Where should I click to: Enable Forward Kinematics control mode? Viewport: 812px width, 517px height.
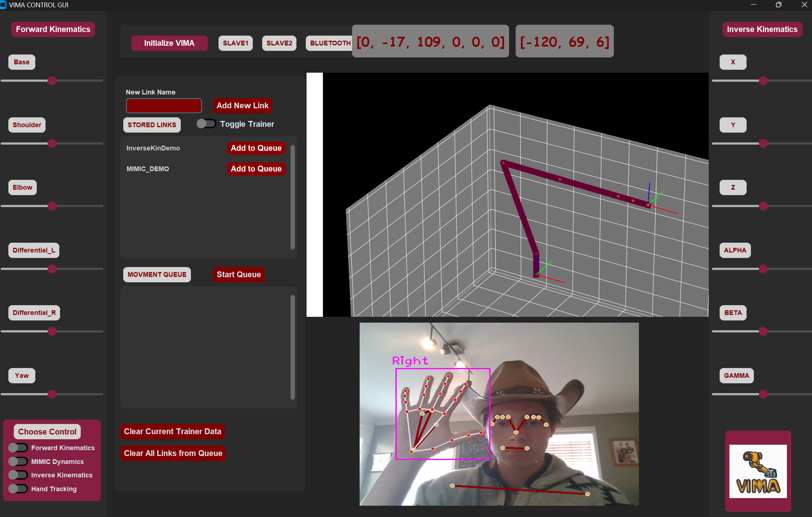pos(18,448)
